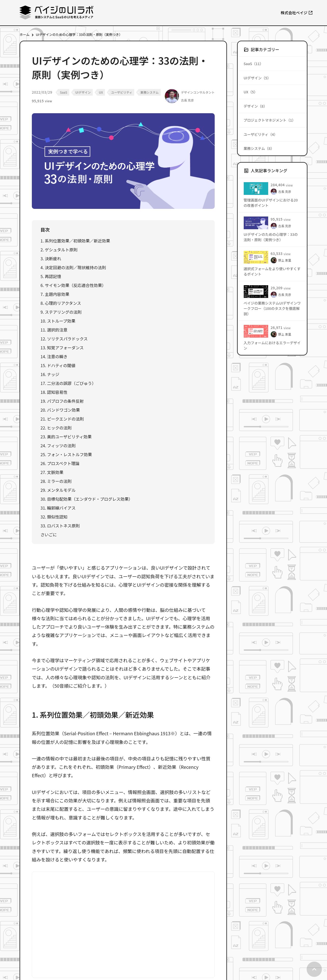The height and width of the screenshot is (980, 327).
Task: Open the SaaS（11）category
Action: pyautogui.click(x=272, y=64)
